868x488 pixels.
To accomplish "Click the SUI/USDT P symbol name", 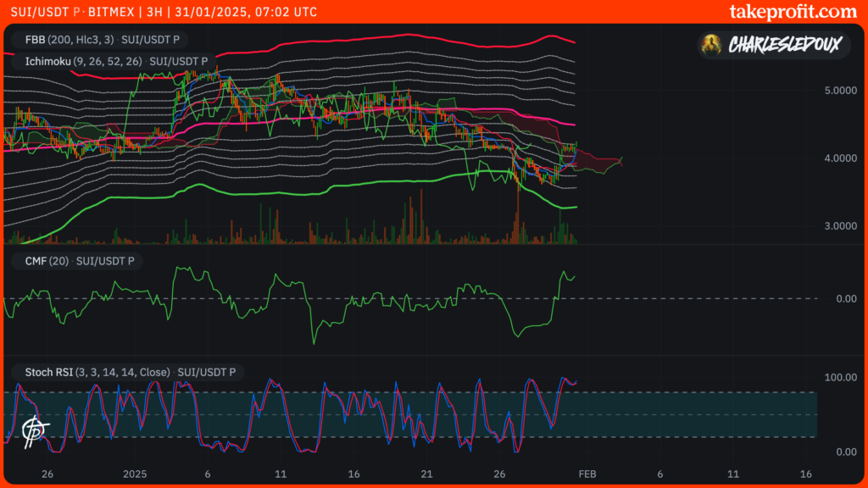I will pyautogui.click(x=40, y=12).
